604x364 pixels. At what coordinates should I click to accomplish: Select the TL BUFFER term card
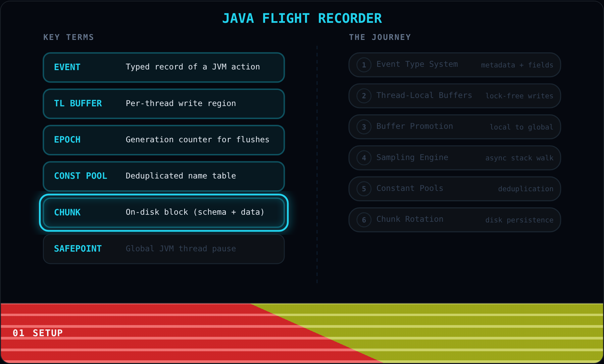click(164, 104)
